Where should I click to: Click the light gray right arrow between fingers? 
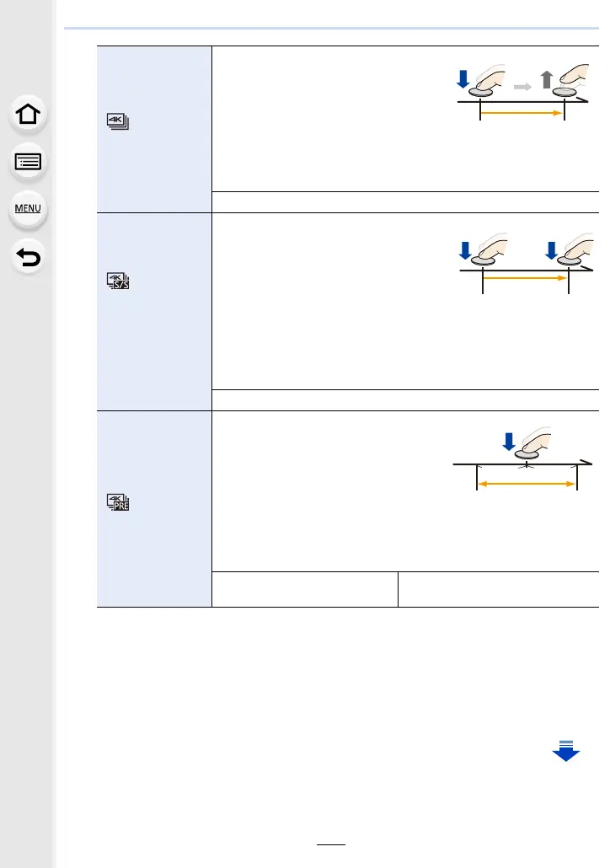[522, 87]
